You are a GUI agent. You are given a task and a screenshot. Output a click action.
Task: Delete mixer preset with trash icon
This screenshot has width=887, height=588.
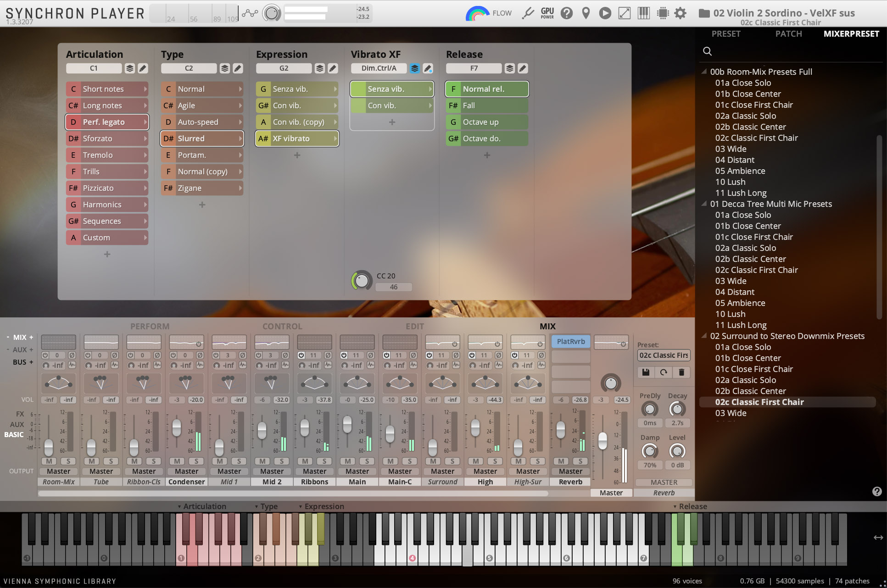pos(681,372)
